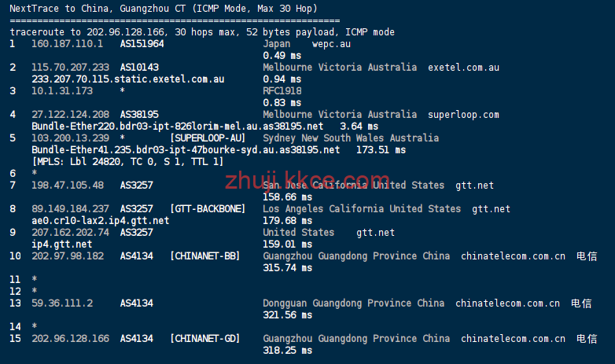Click the [SUPERLOOP-AU] tag on hop 5
Screen dimensions: 615x364
click(x=208, y=138)
